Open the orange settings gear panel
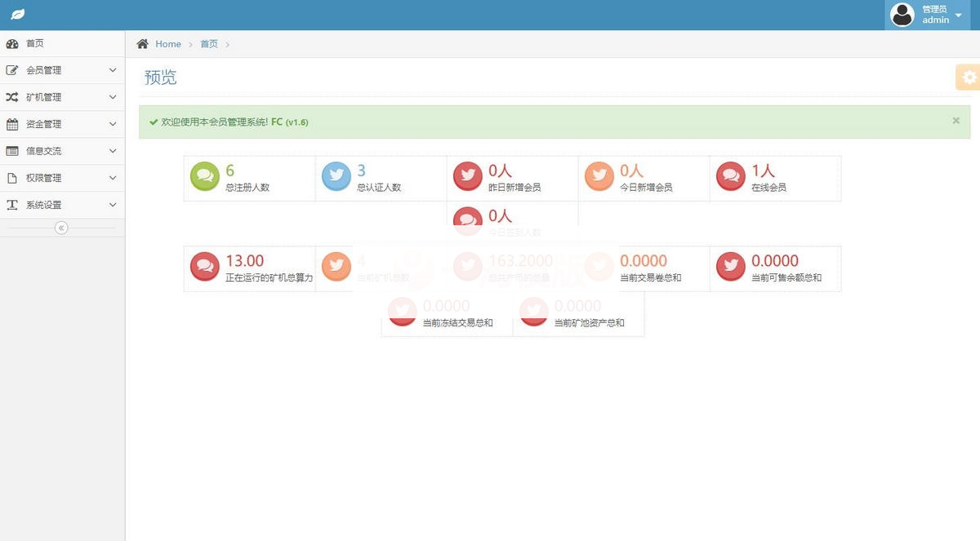This screenshot has width=980, height=541. pyautogui.click(x=969, y=78)
